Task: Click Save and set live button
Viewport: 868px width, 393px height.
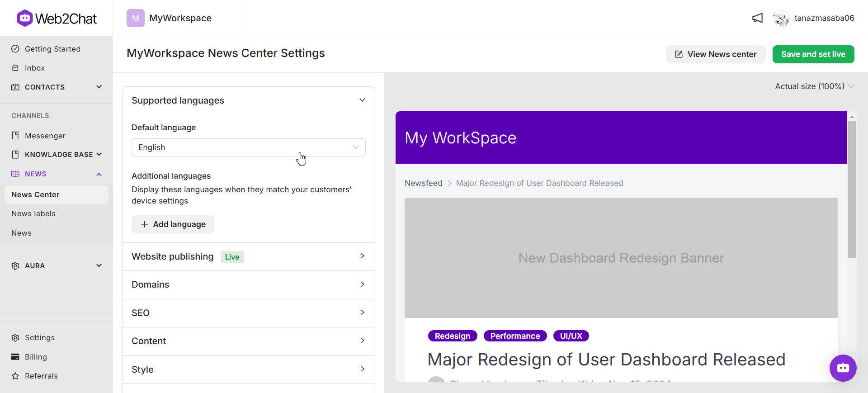Action: coord(813,54)
